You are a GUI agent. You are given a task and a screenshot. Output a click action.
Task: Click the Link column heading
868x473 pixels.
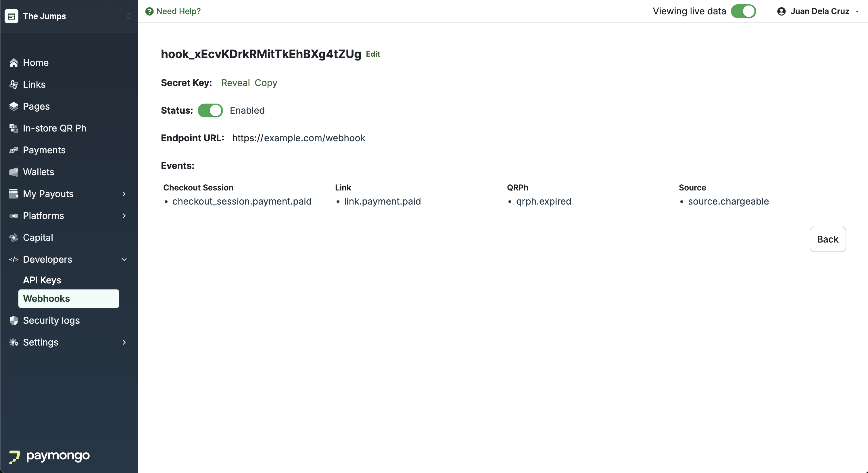tap(343, 188)
